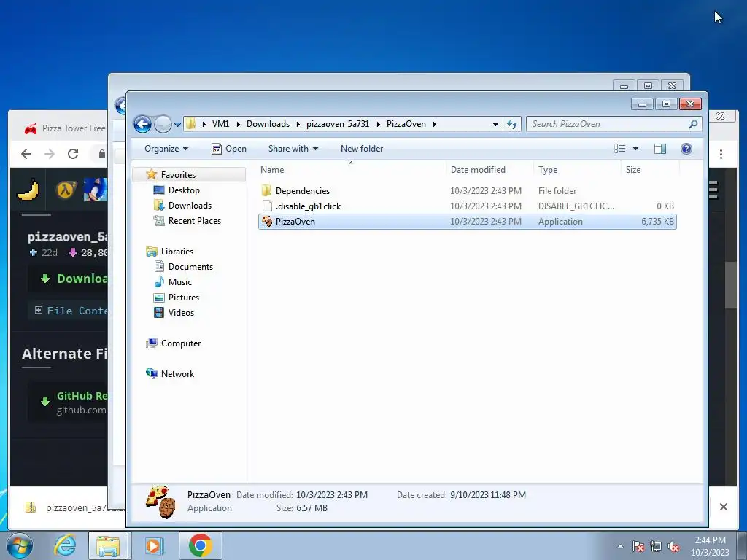
Task: Select Downloads in the address breadcrumb
Action: coord(268,124)
